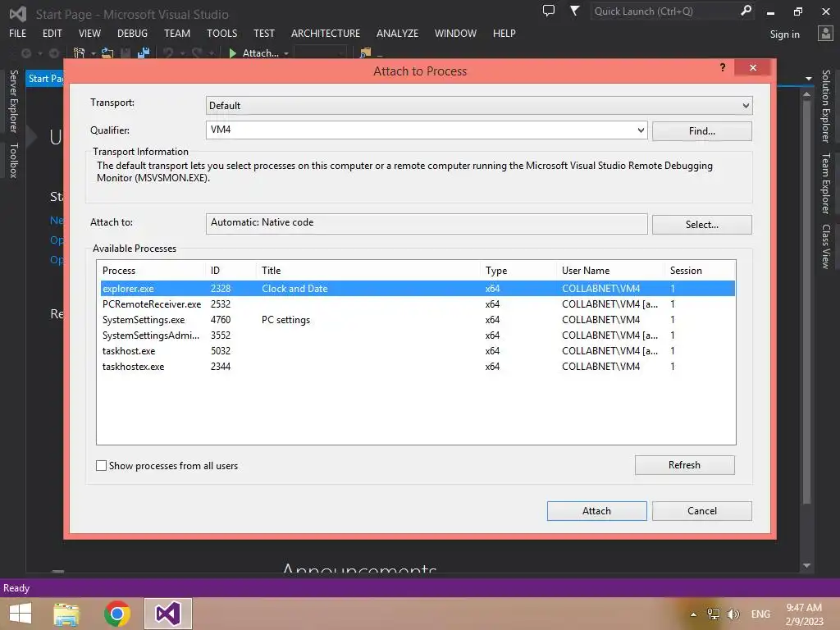840x630 pixels.
Task: Click the network tray icon
Action: 714,614
